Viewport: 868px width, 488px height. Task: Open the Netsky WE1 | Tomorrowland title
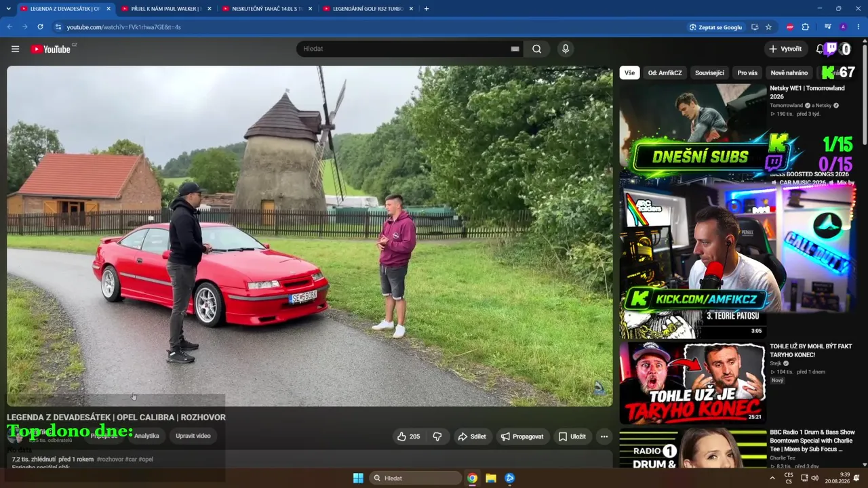point(807,92)
